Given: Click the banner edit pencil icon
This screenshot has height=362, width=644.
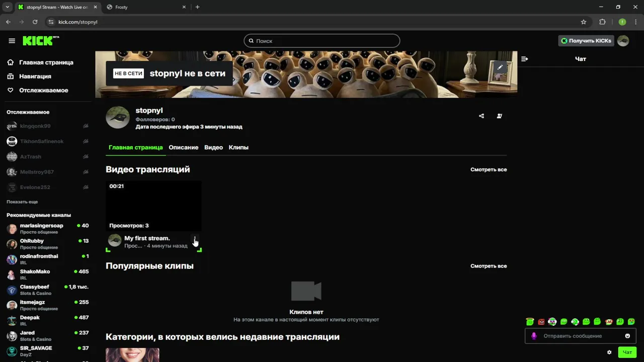Looking at the screenshot, I should point(500,67).
